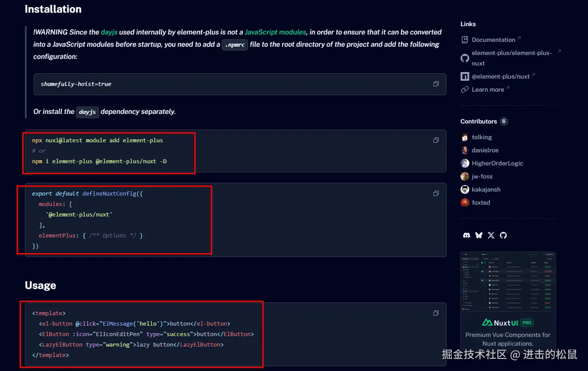
Task: Open contributor foxted's profile
Action: tap(481, 203)
